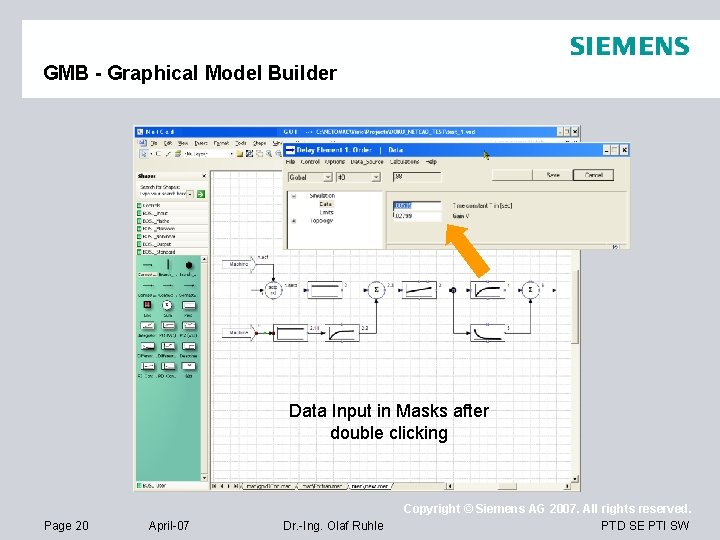Go to first sheet with tab navigation arrow
This screenshot has width=720, height=540.
point(215,486)
